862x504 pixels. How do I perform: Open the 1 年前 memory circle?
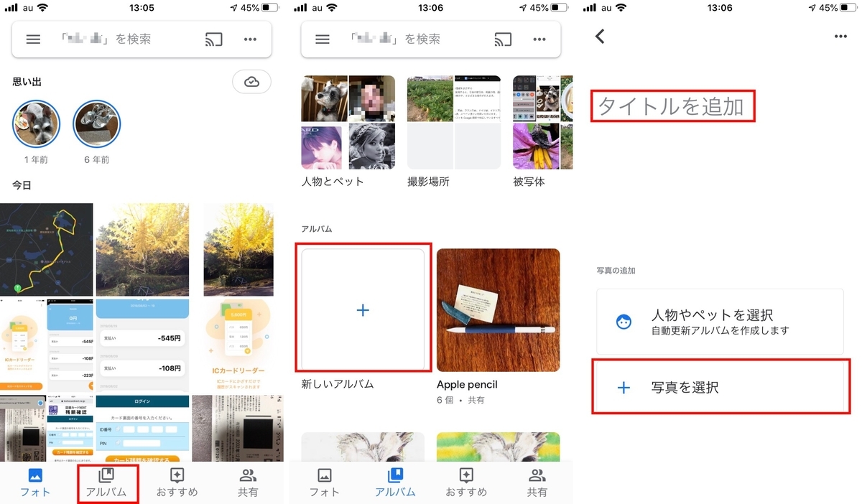click(x=36, y=124)
